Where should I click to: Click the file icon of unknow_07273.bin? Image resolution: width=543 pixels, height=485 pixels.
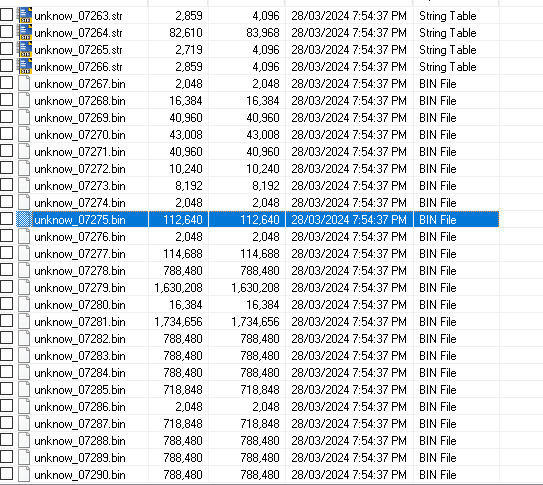pos(24,185)
